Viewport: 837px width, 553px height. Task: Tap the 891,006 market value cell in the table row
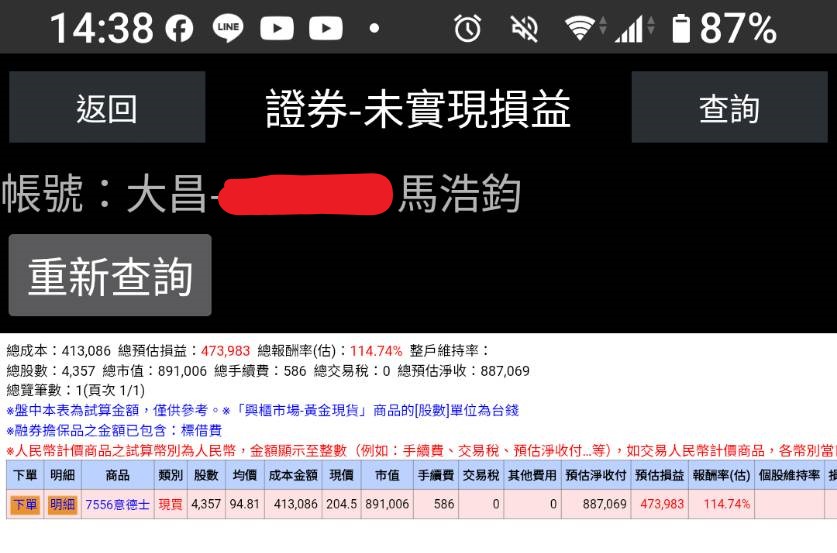point(387,504)
